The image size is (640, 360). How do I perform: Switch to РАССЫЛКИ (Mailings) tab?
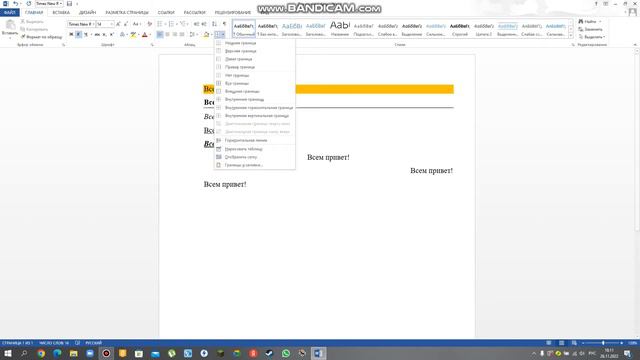195,13
